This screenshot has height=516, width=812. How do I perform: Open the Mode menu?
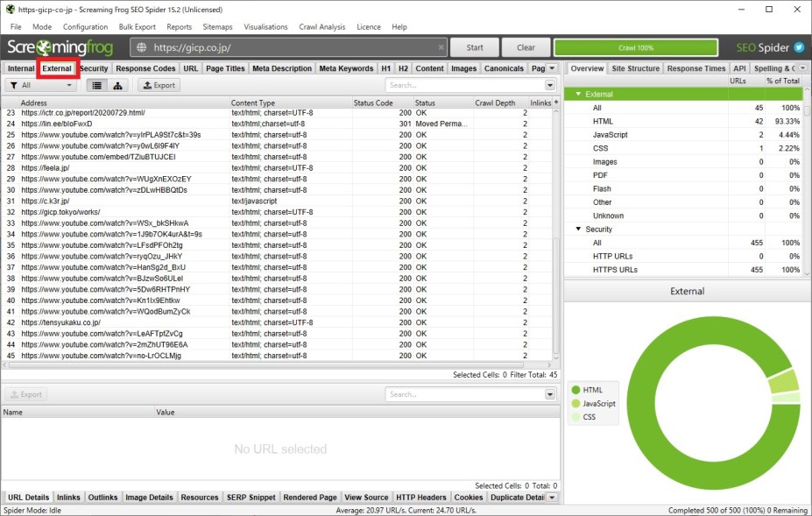click(x=42, y=27)
